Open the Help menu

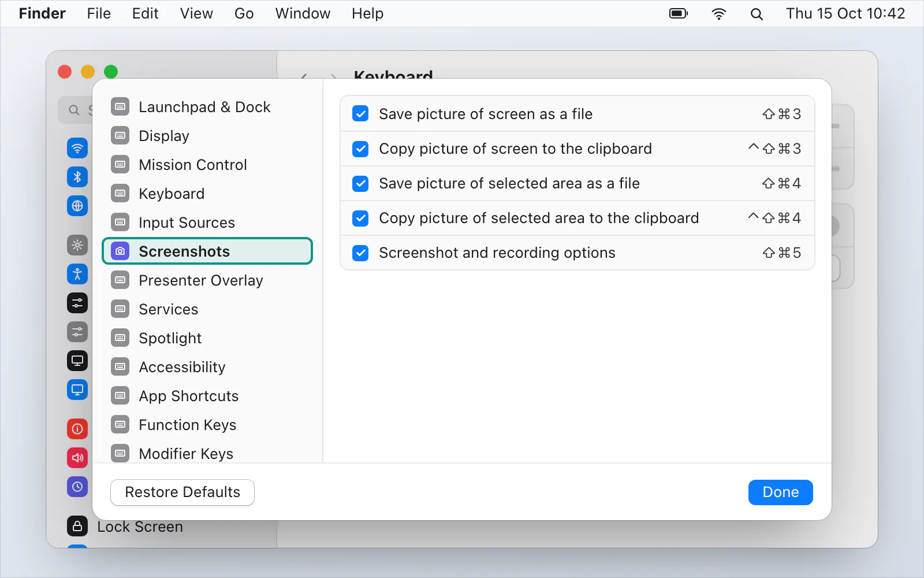tap(367, 13)
